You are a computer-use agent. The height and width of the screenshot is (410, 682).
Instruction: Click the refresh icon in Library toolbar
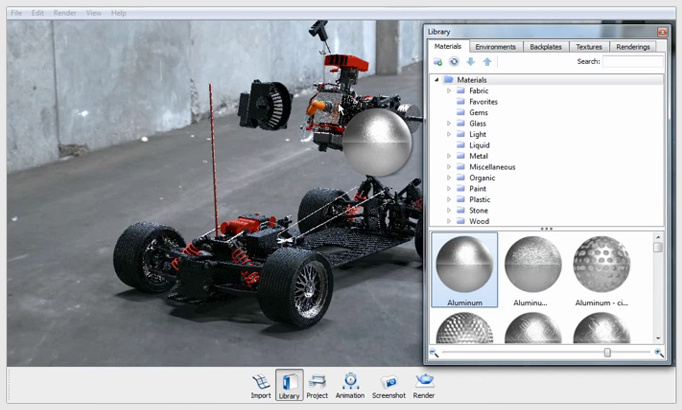(453, 62)
